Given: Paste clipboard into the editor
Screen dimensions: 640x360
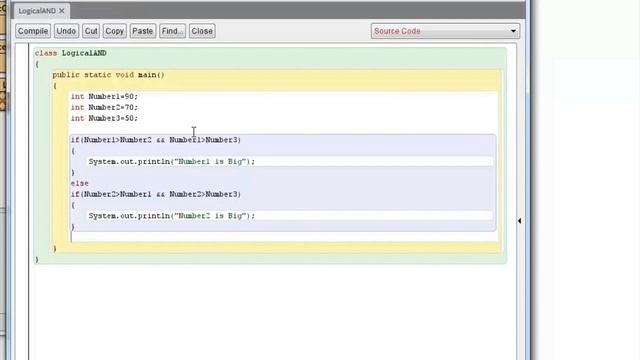Looking at the screenshot, I should click(142, 31).
